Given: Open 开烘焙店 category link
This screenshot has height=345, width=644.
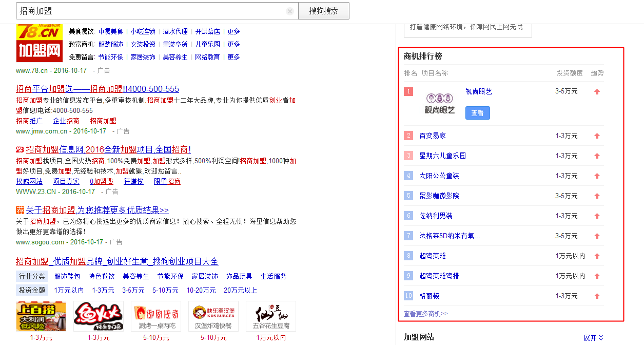Looking at the screenshot, I should (208, 31).
